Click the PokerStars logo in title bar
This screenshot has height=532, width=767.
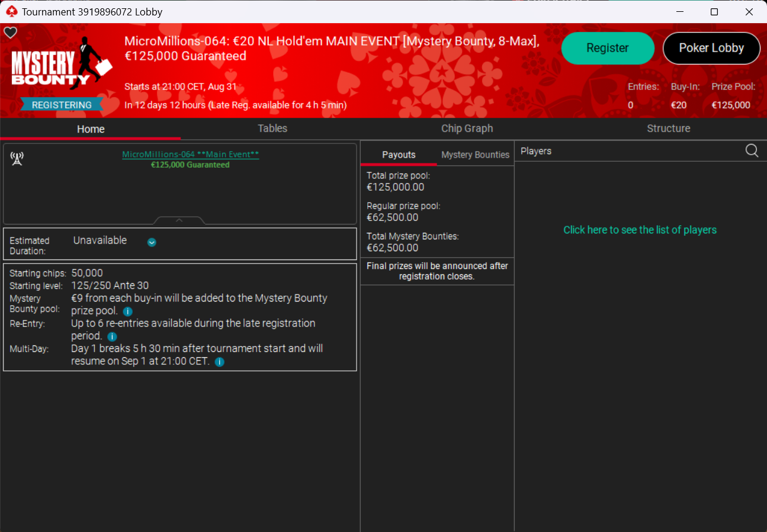coord(11,12)
